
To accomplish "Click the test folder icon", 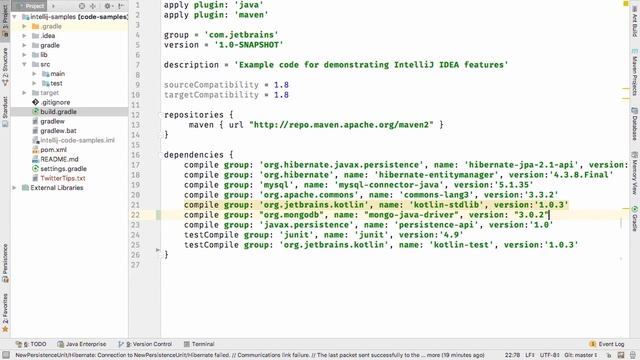I will [x=45, y=83].
